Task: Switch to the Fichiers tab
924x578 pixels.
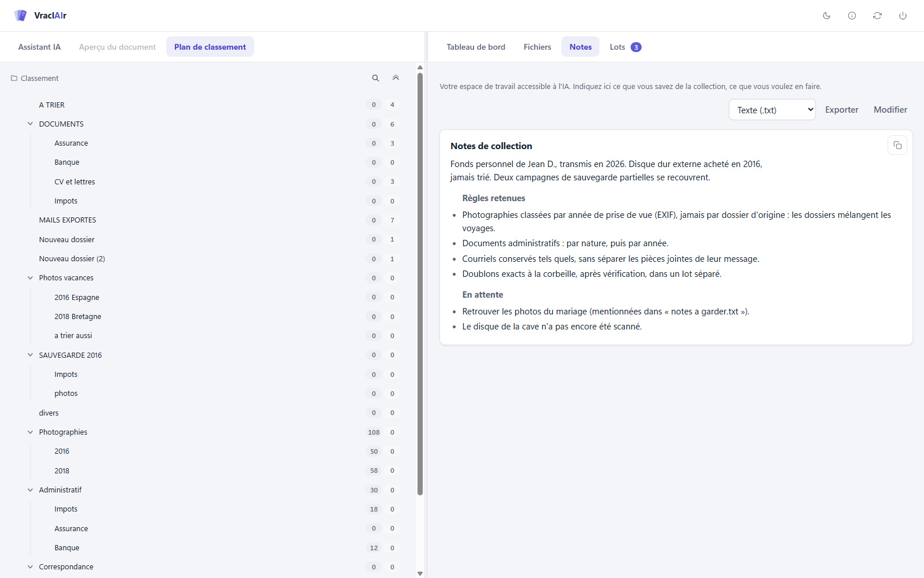Action: [537, 47]
